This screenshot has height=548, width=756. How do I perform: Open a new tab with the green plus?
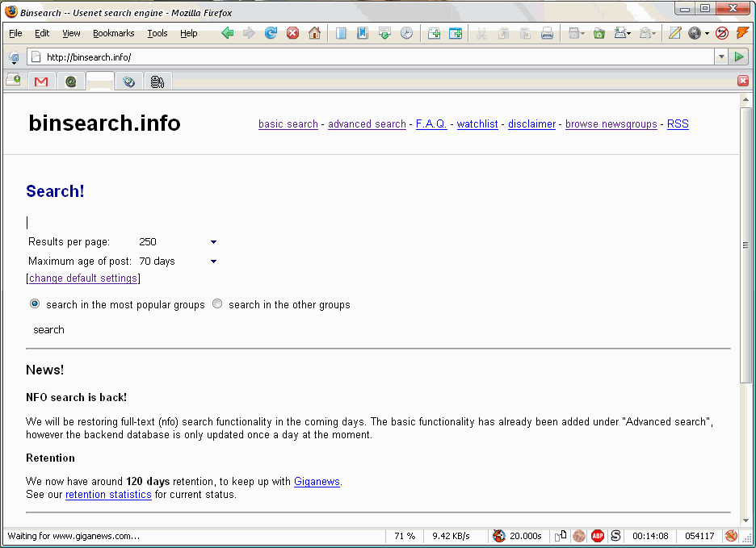click(x=434, y=33)
